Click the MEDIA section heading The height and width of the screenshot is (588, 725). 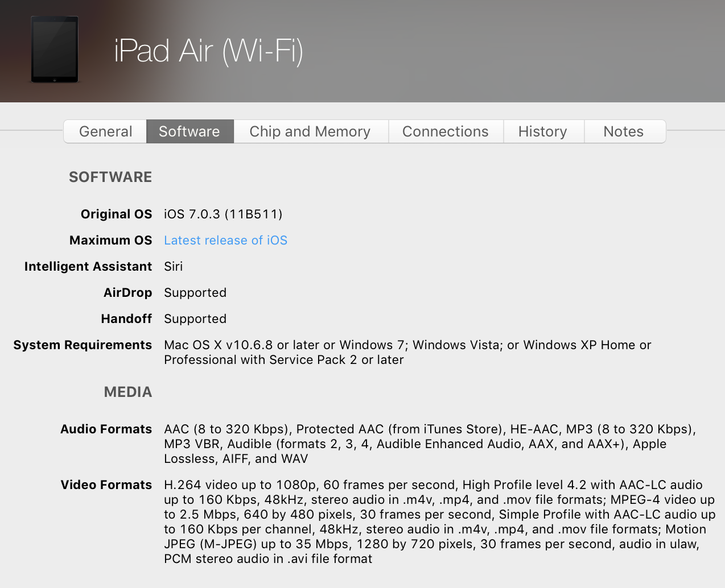pyautogui.click(x=128, y=392)
